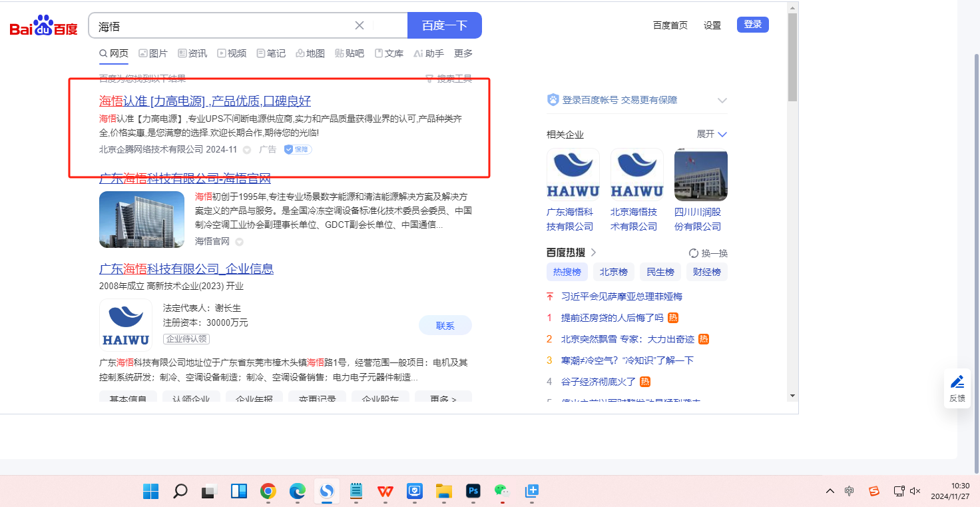Expand the 登录百度帐号 banner chevron
The height and width of the screenshot is (507, 980).
[x=722, y=100]
